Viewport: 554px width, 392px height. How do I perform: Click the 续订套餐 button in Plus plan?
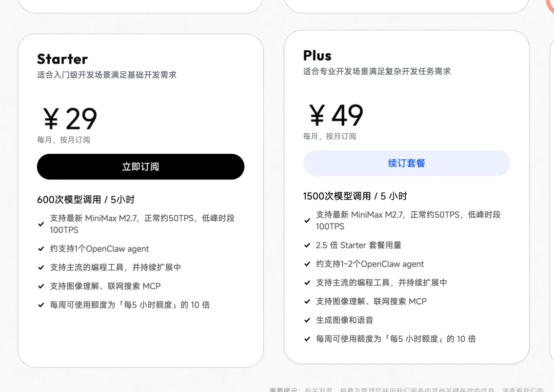(x=406, y=163)
